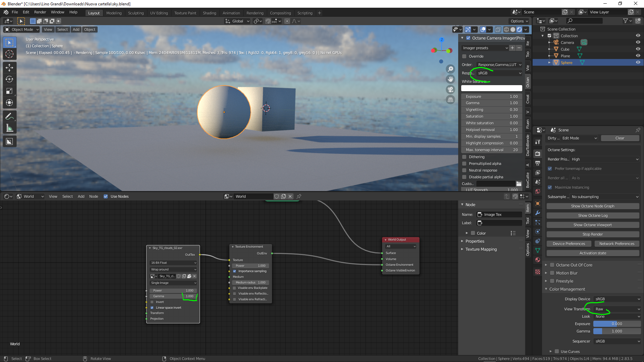Click the zoom magnifier icon in viewport

[450, 69]
